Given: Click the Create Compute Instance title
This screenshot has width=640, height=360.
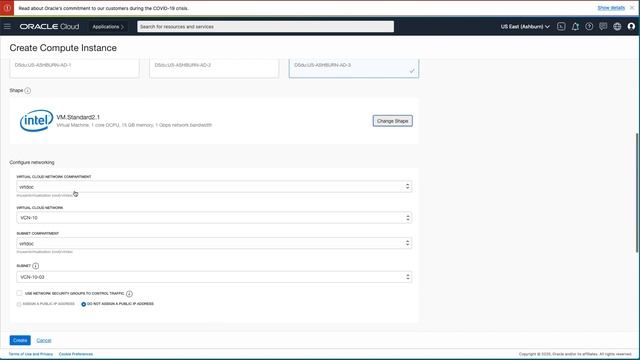Looking at the screenshot, I should [63, 48].
